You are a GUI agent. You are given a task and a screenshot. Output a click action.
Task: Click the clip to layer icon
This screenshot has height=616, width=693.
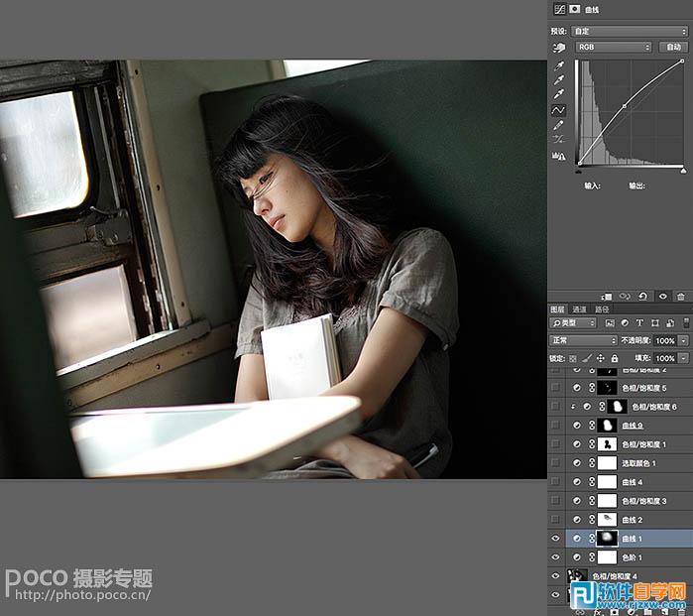(608, 297)
